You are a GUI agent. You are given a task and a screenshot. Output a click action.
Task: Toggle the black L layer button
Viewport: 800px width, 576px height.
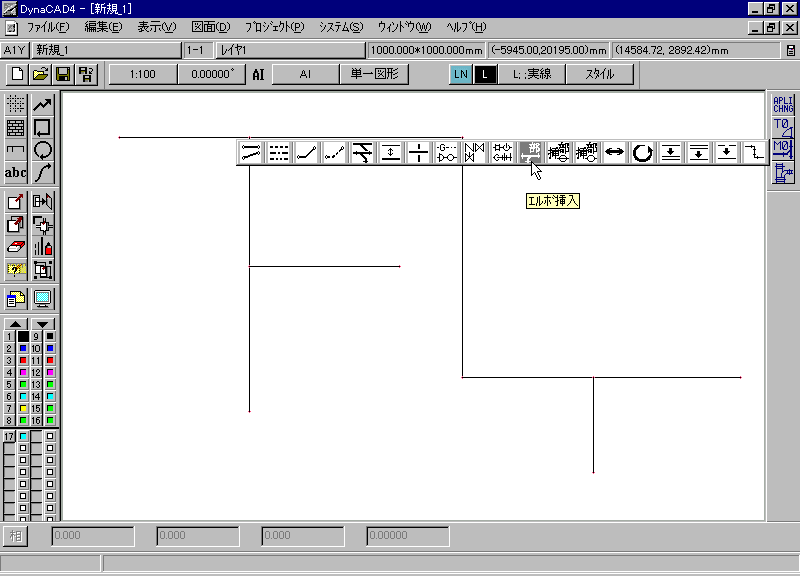[x=485, y=74]
